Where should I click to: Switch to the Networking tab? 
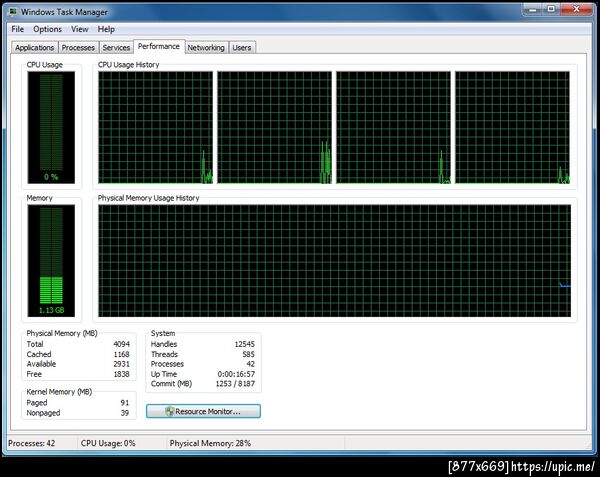coord(206,48)
